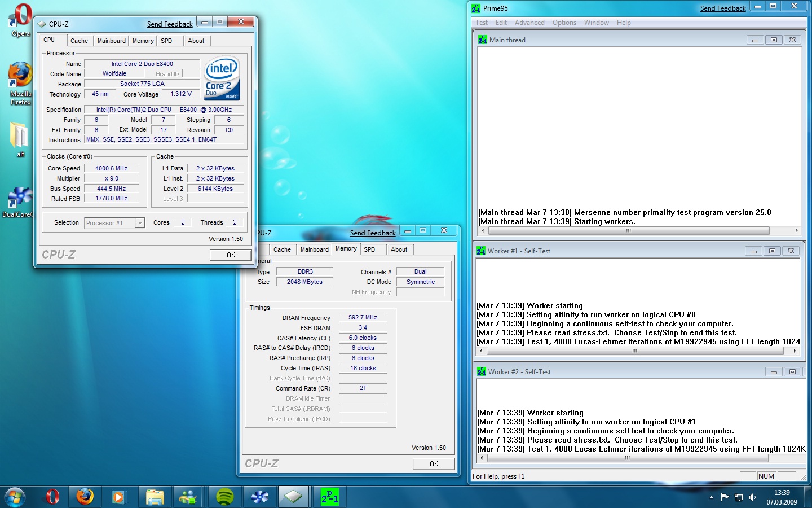Open Windows Live Messenger taskbar icon
The height and width of the screenshot is (508, 812).
(188, 497)
